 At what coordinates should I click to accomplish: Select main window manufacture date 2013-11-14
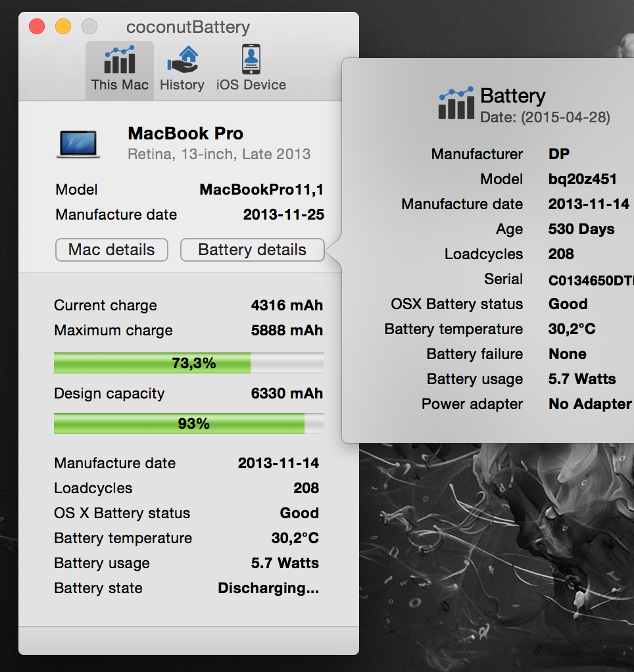278,463
